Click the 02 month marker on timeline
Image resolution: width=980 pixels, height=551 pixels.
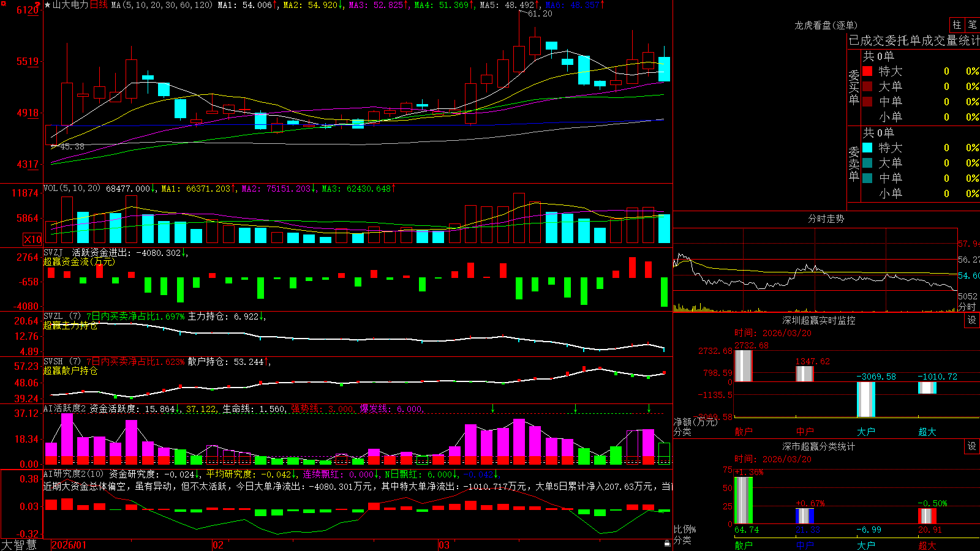click(218, 545)
